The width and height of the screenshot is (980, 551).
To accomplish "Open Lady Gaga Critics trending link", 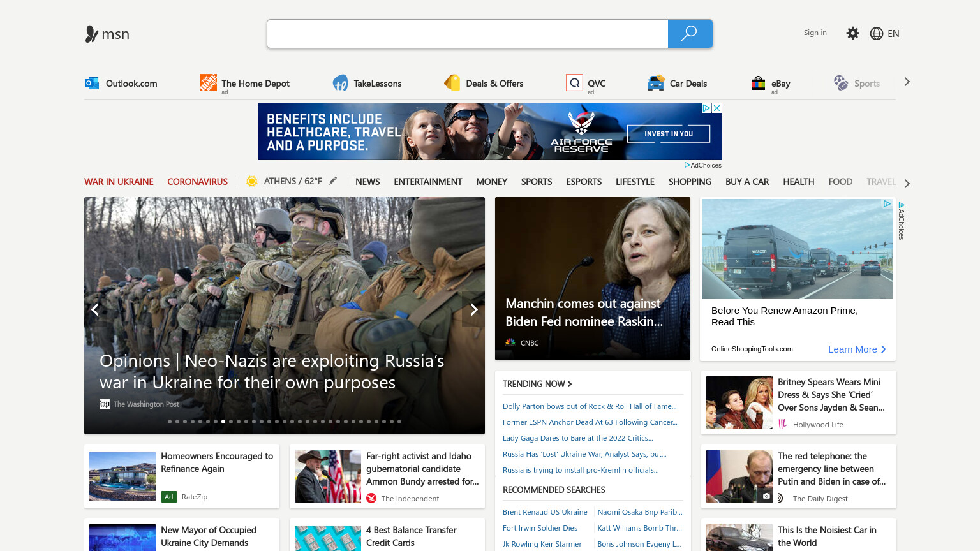I will tap(578, 438).
